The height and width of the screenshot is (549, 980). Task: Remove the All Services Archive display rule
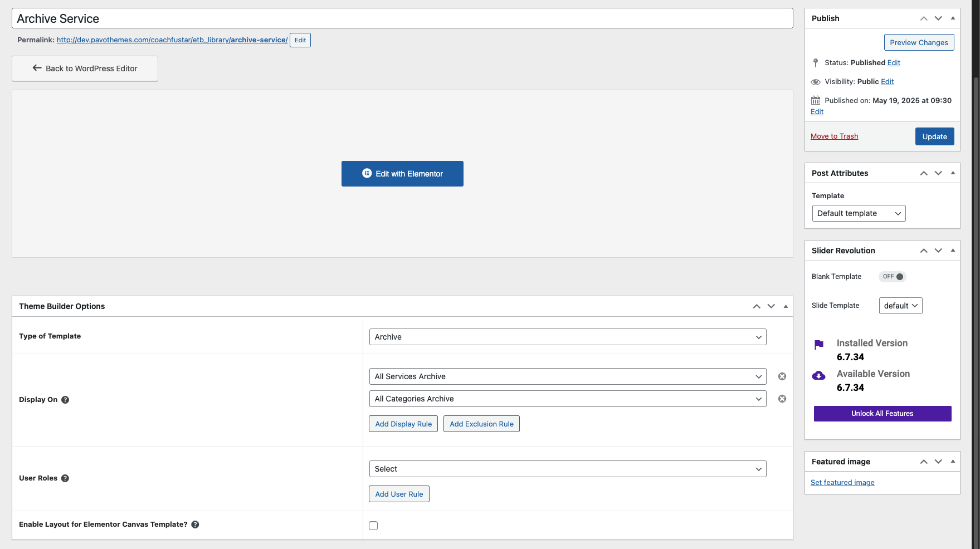782,376
